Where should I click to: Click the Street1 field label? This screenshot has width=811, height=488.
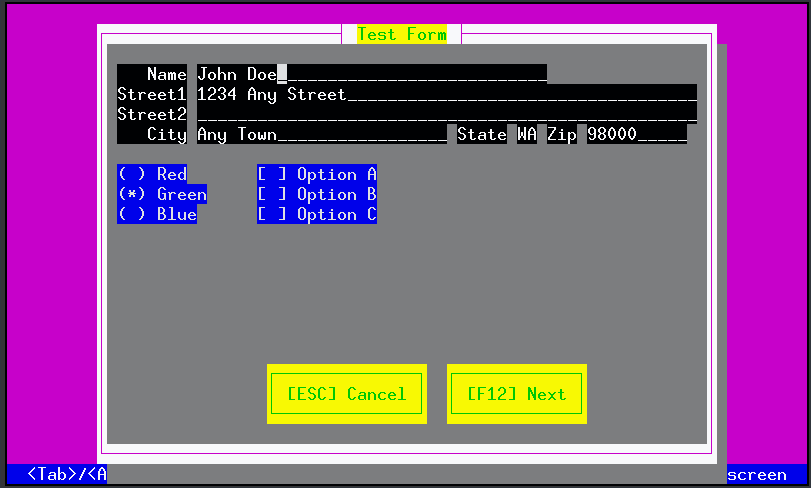pyautogui.click(x=152, y=94)
